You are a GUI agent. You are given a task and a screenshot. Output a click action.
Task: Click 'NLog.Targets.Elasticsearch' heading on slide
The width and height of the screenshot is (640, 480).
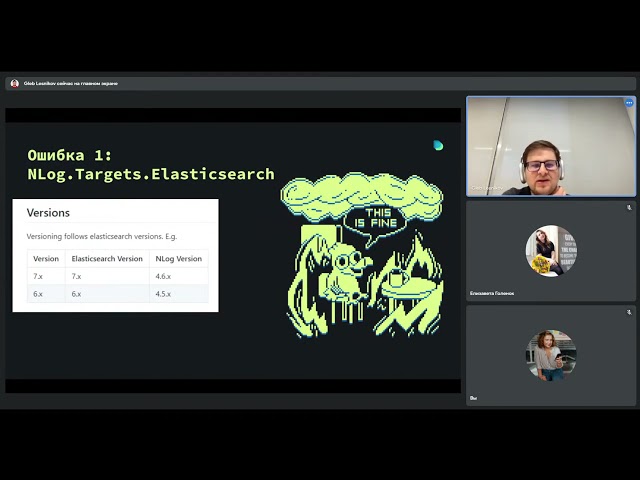151,174
